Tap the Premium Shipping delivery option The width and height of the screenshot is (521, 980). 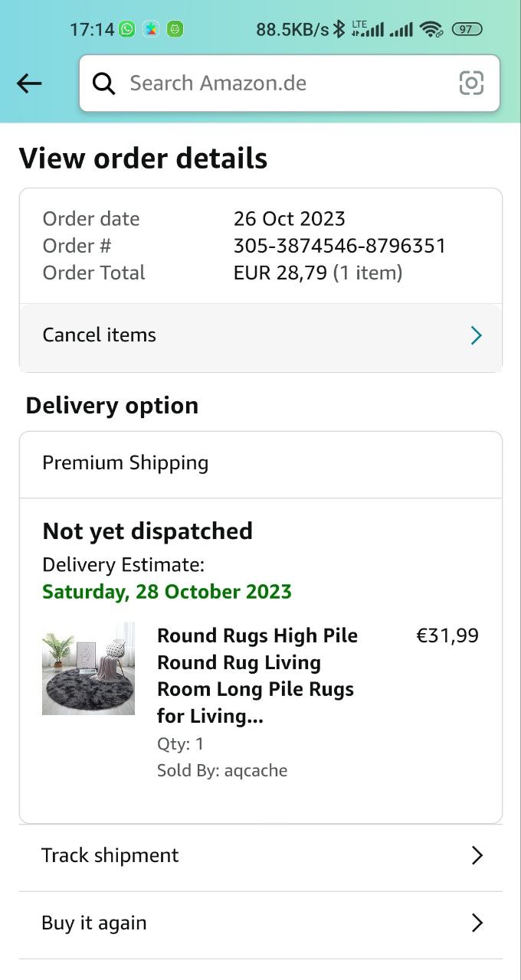[126, 463]
